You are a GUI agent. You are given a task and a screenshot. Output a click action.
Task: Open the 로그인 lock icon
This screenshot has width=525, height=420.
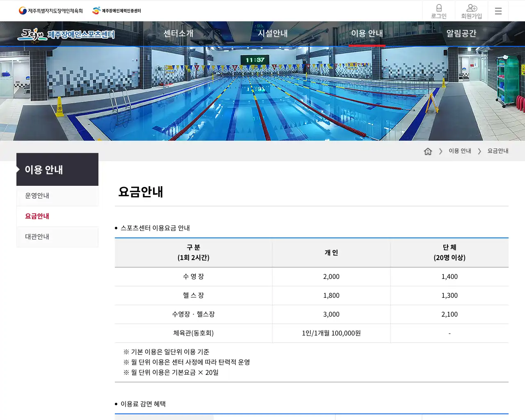click(438, 11)
